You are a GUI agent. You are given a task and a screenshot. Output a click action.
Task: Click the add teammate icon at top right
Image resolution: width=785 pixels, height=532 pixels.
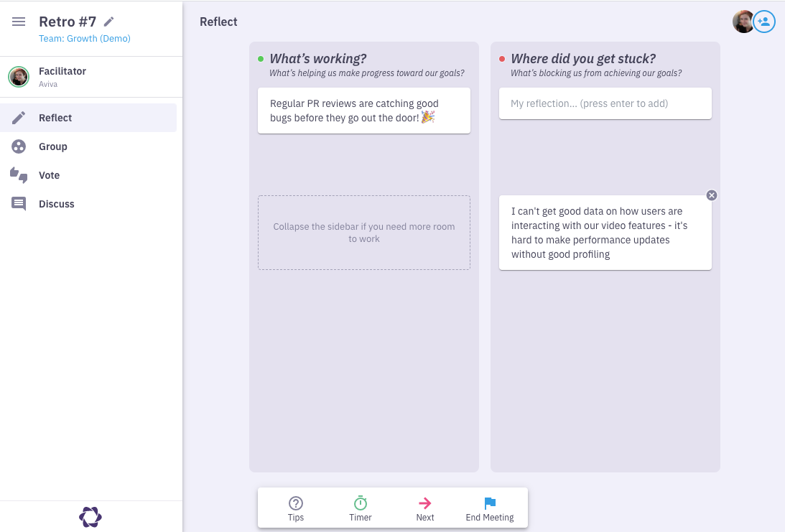click(x=765, y=22)
